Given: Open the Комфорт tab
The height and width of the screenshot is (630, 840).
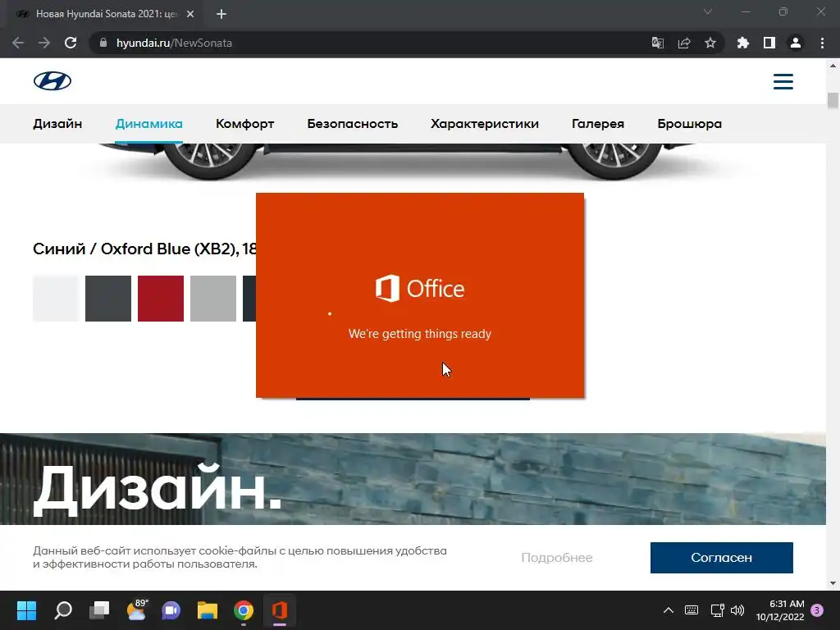Looking at the screenshot, I should point(244,124).
